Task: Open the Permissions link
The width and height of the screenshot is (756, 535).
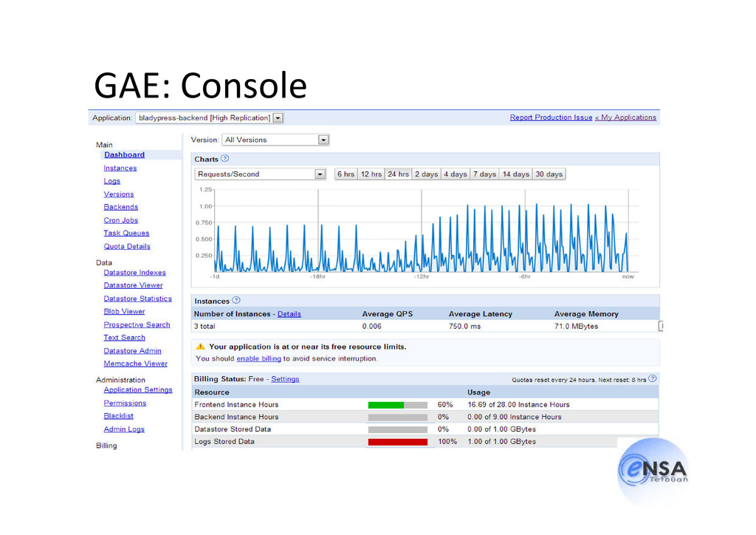Action: [125, 403]
